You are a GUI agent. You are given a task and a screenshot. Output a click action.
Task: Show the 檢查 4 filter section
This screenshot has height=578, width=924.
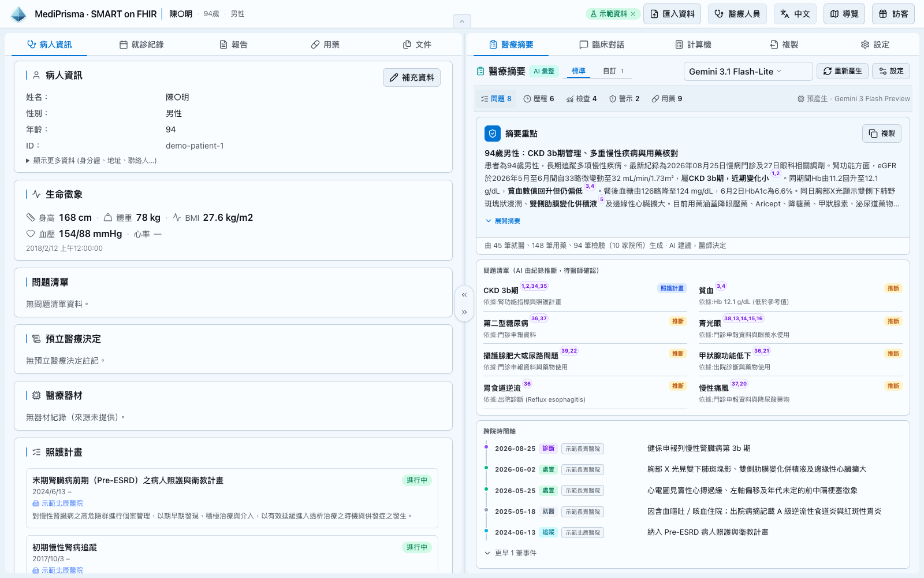pos(582,99)
